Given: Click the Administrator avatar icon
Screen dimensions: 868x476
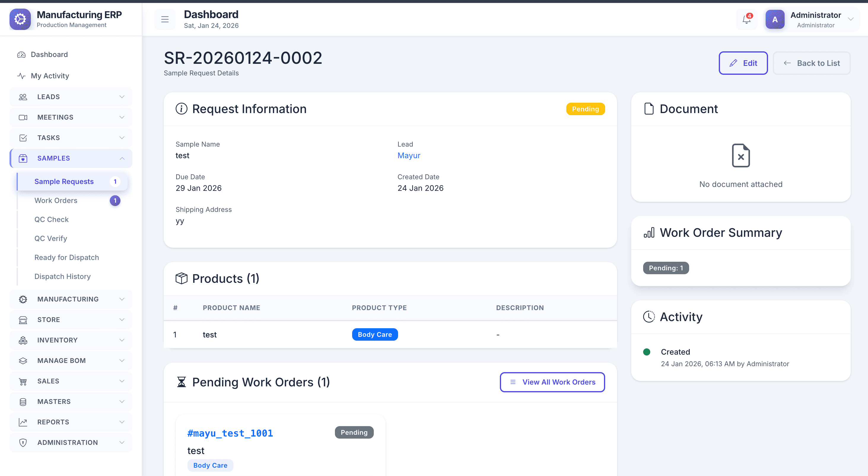Looking at the screenshot, I should 775,20.
